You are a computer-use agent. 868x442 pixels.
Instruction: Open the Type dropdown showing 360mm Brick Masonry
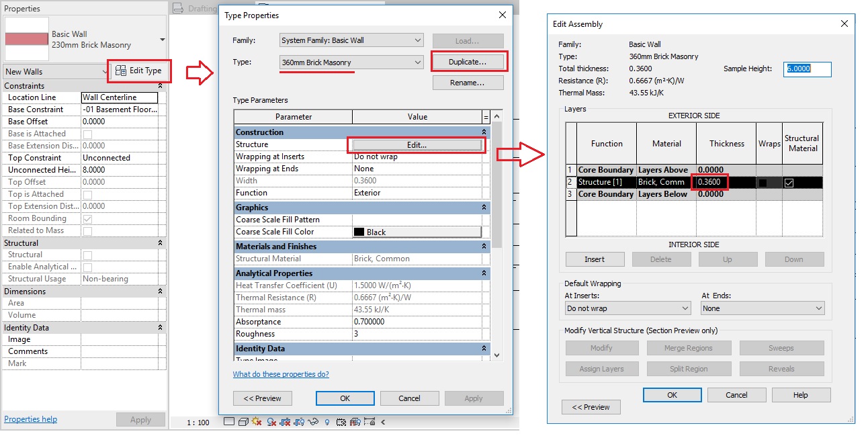351,62
